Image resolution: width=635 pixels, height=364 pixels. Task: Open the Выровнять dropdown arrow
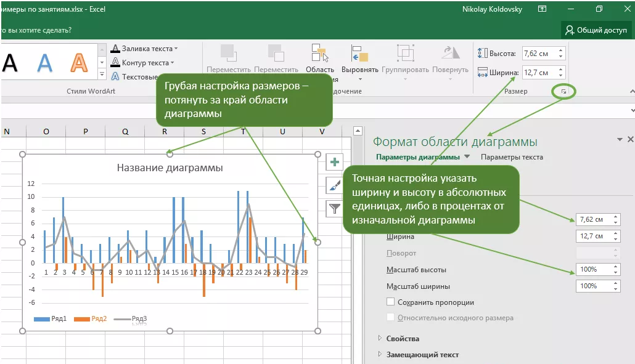(x=359, y=79)
